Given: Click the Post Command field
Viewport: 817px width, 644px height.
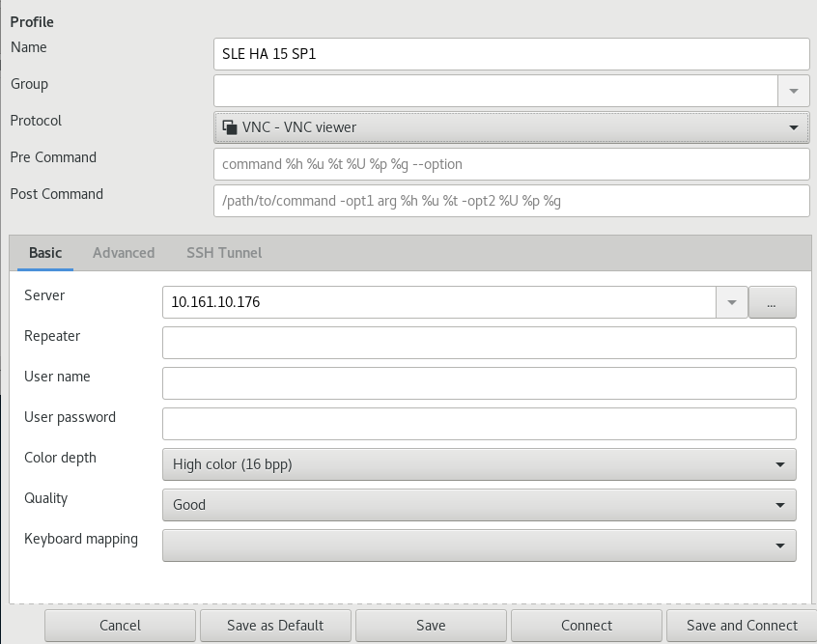Looking at the screenshot, I should [510, 201].
